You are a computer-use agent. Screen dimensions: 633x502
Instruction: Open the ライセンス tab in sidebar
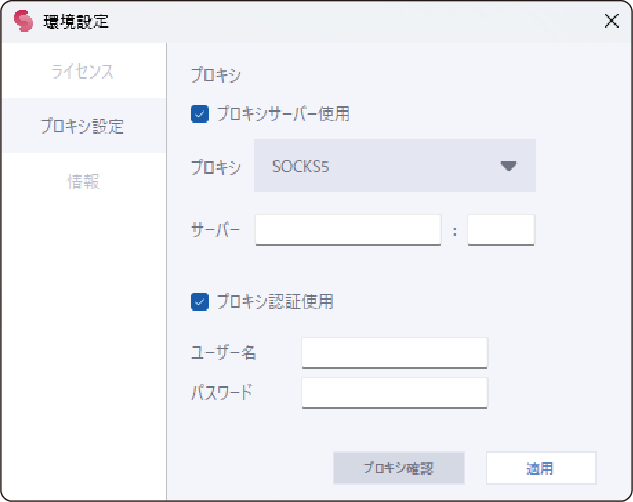click(83, 72)
